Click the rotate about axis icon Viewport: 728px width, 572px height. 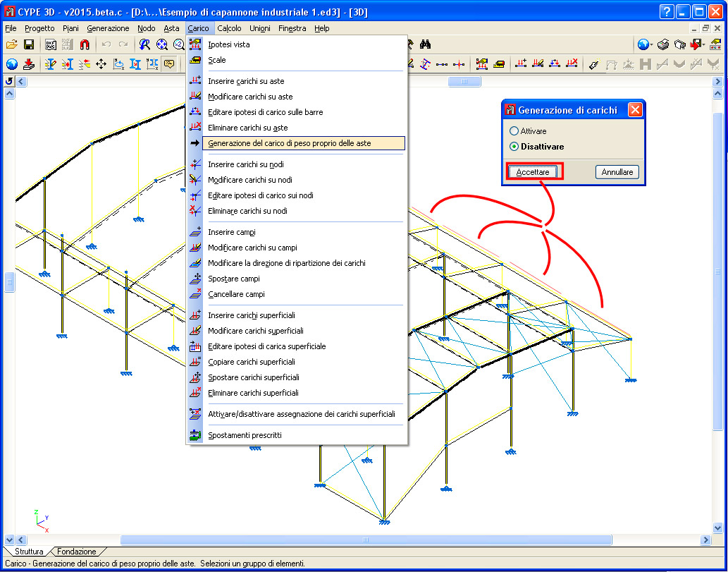118,64
